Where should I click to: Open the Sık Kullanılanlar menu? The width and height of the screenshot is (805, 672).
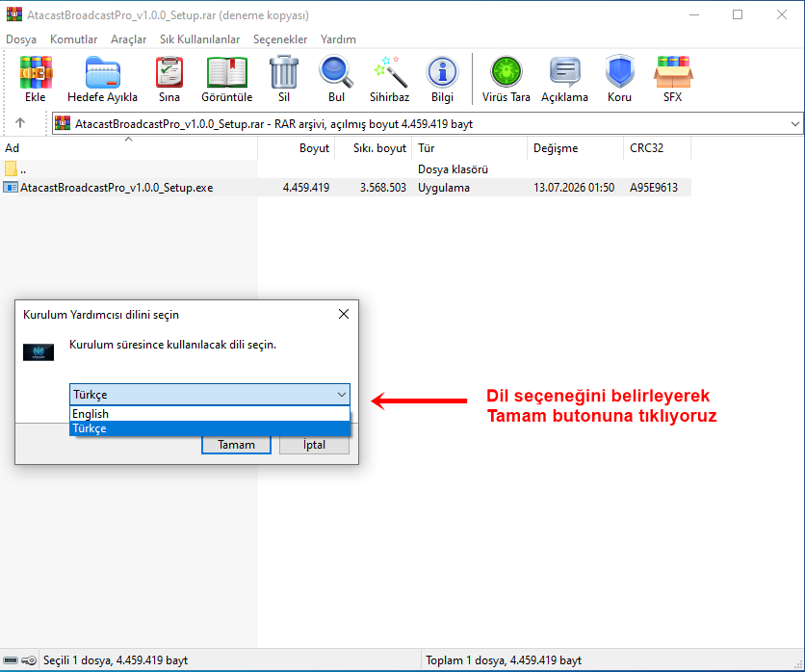pos(199,39)
